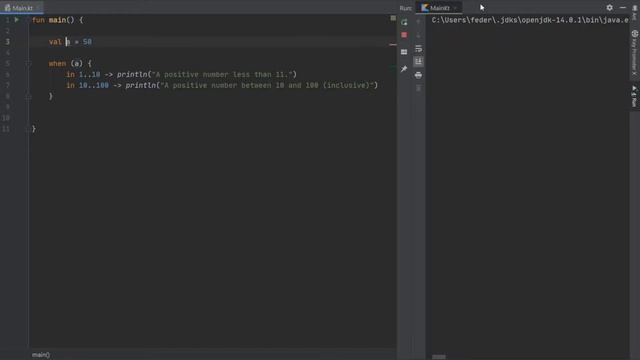Image resolution: width=640 pixels, height=360 pixels.
Task: Click the 'A positive number less than 11.' string
Action: (222, 74)
